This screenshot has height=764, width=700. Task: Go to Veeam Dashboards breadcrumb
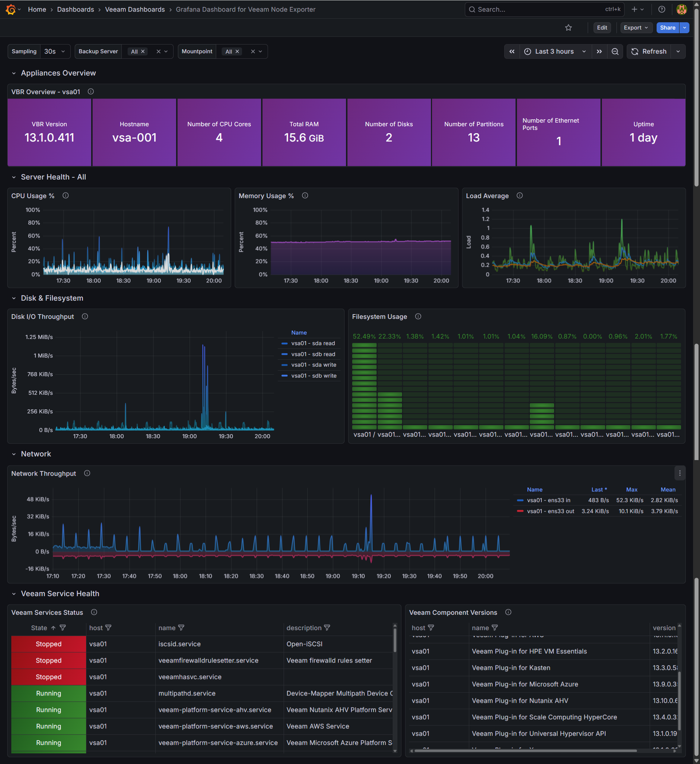pyautogui.click(x=135, y=9)
